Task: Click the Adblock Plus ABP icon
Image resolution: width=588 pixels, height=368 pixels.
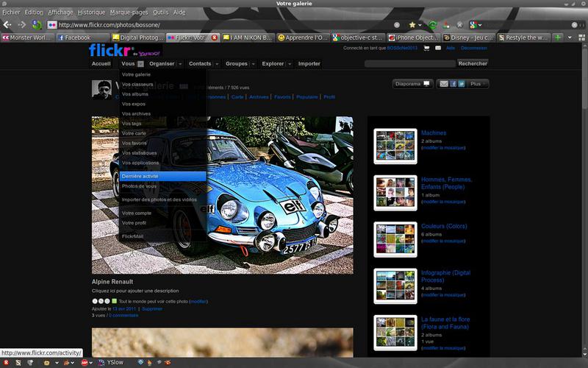Action: click(x=85, y=362)
